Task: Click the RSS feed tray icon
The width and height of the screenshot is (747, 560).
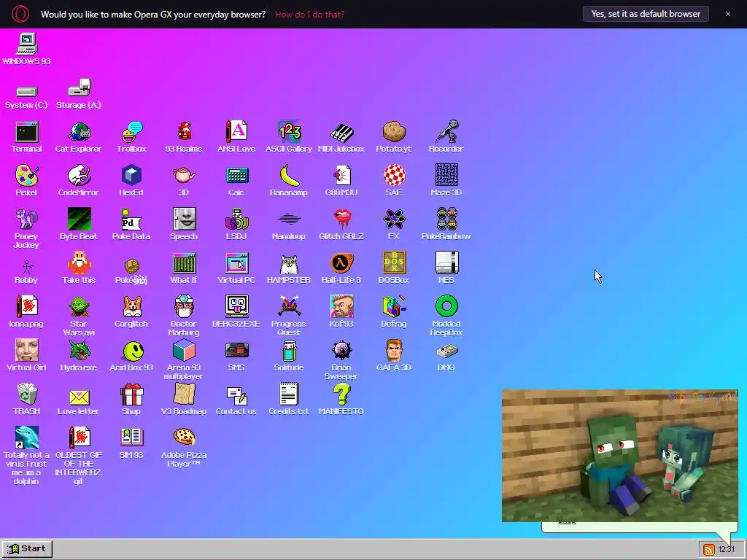Action: tap(708, 550)
